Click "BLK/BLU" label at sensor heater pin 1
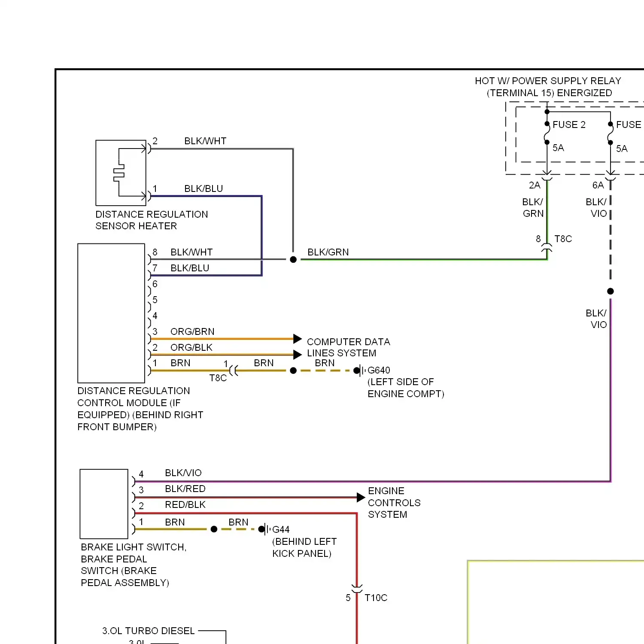This screenshot has height=644, width=644. 204,188
